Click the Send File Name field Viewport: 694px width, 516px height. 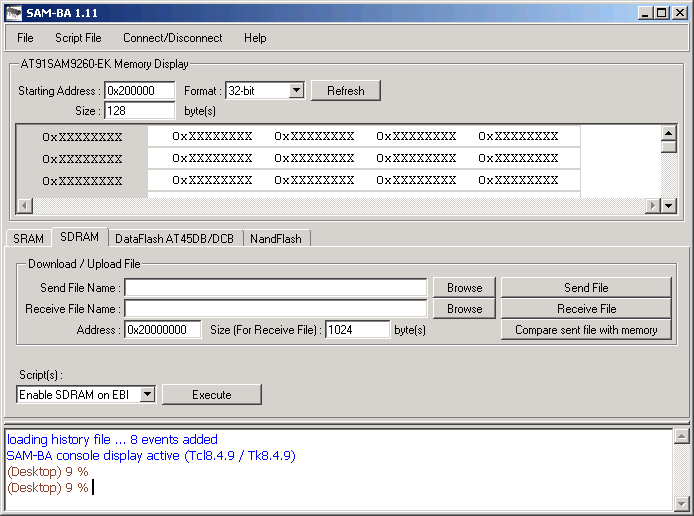pyautogui.click(x=276, y=288)
